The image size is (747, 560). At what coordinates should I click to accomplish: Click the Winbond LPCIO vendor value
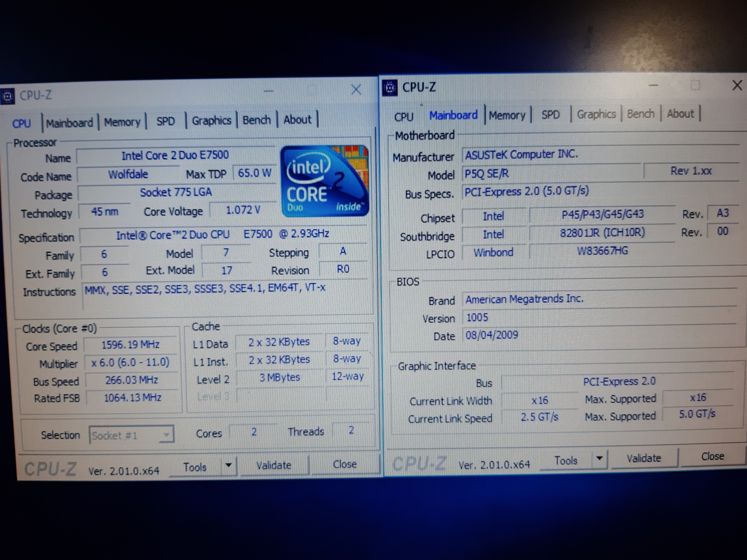494,253
